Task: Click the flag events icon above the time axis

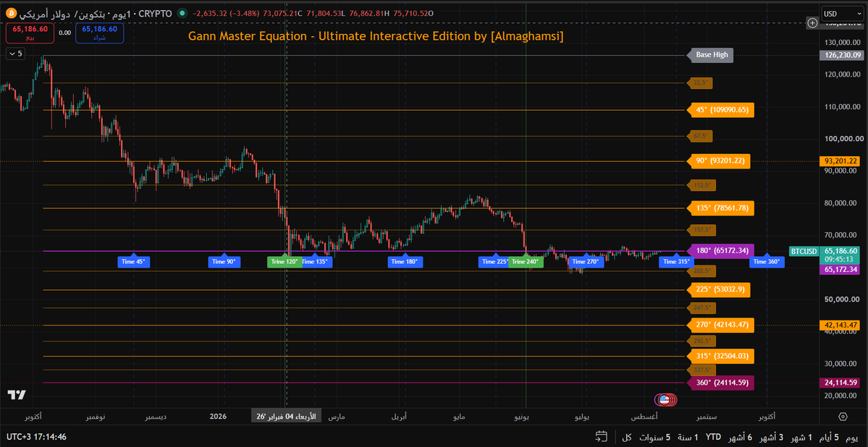Action: click(665, 399)
